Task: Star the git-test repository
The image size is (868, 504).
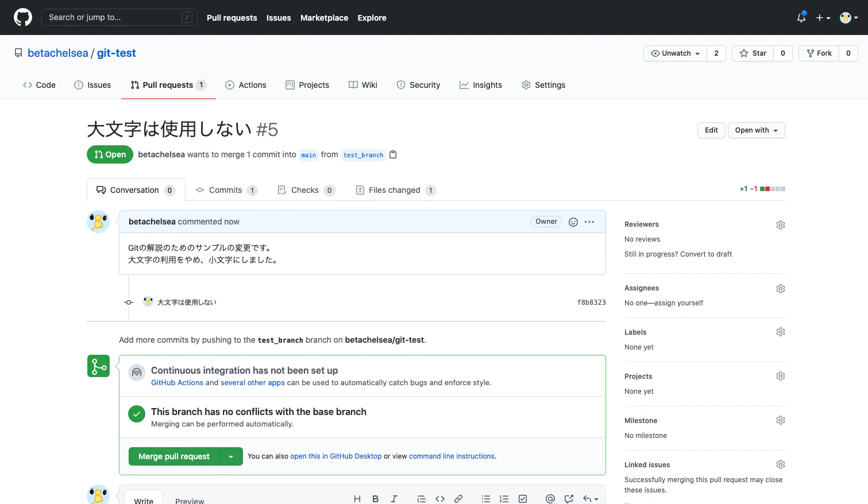Action: (753, 53)
